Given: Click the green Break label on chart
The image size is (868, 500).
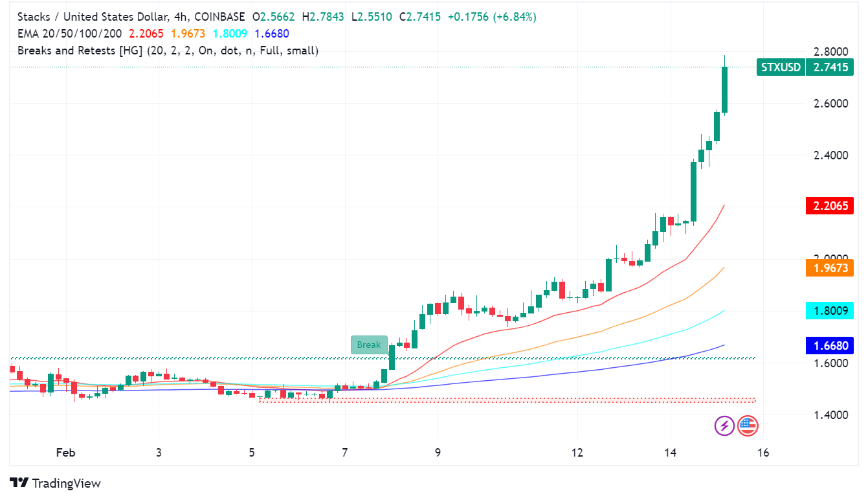Looking at the screenshot, I should click(369, 345).
